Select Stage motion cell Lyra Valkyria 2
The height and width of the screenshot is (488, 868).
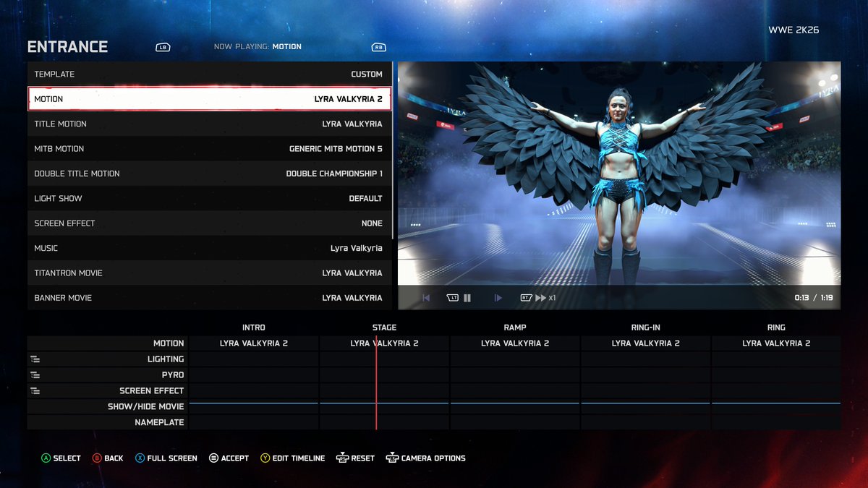(x=384, y=343)
